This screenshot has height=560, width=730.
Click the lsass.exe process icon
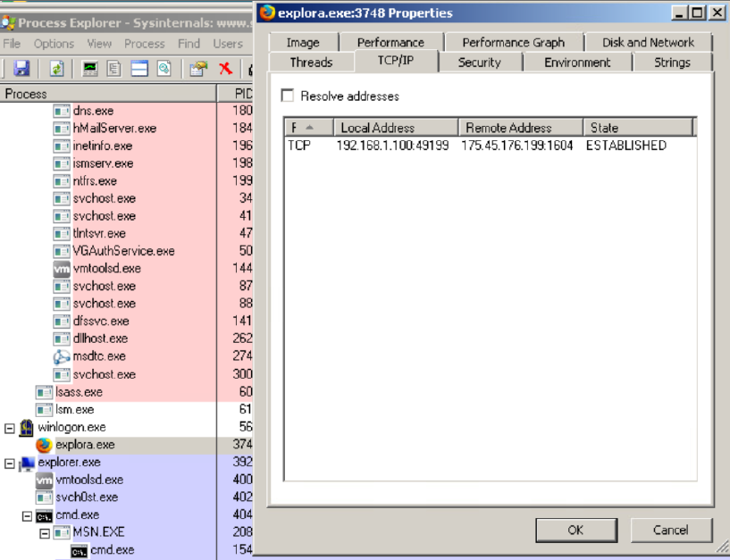click(44, 392)
